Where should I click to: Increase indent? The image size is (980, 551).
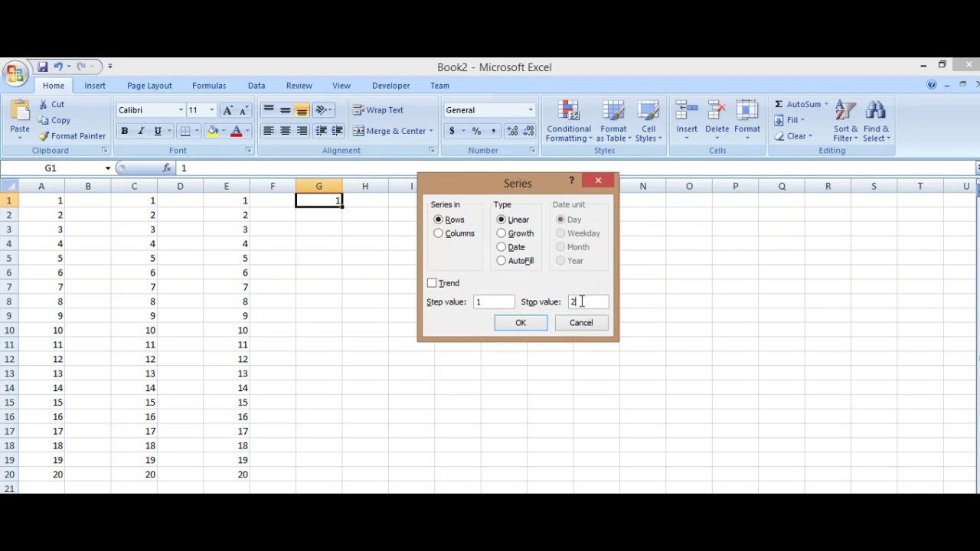pyautogui.click(x=337, y=132)
